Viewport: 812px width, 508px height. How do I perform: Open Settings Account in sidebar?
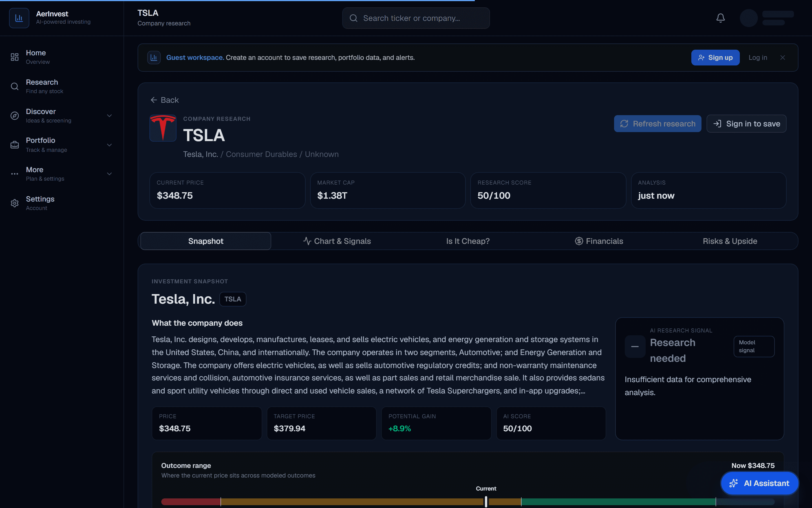click(x=62, y=203)
